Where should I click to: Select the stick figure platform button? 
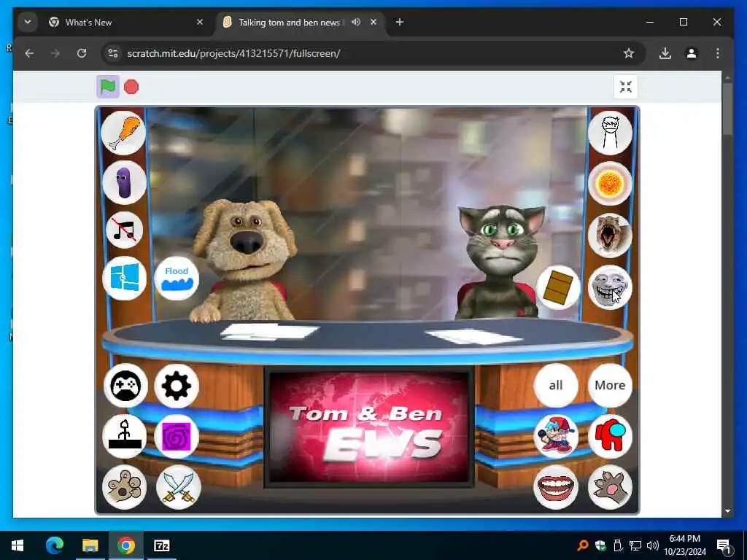[124, 436]
